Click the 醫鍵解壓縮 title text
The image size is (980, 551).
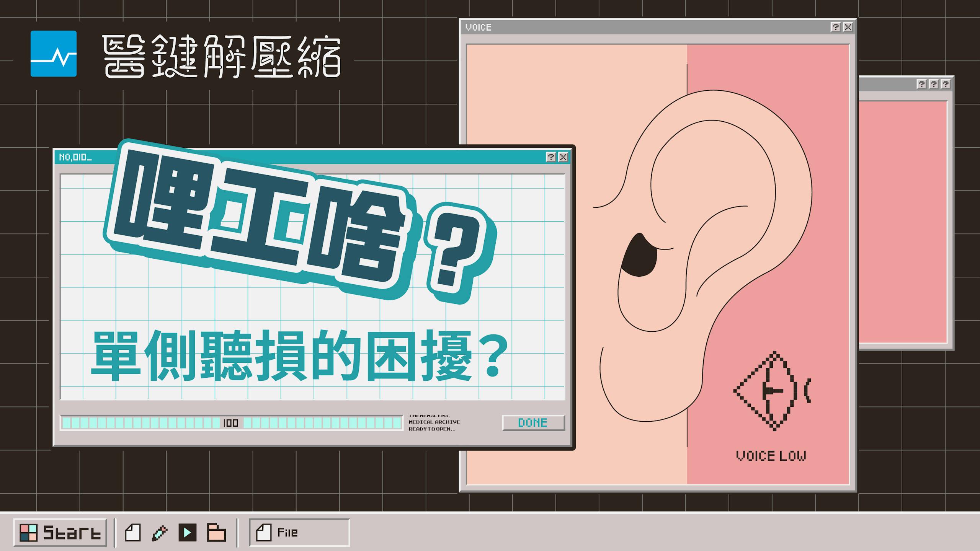click(x=222, y=56)
